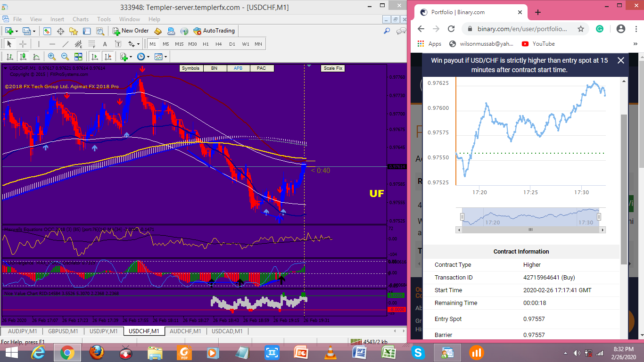
Task: Open the Insert menu in MetaTrader
Action: pyautogui.click(x=57, y=19)
